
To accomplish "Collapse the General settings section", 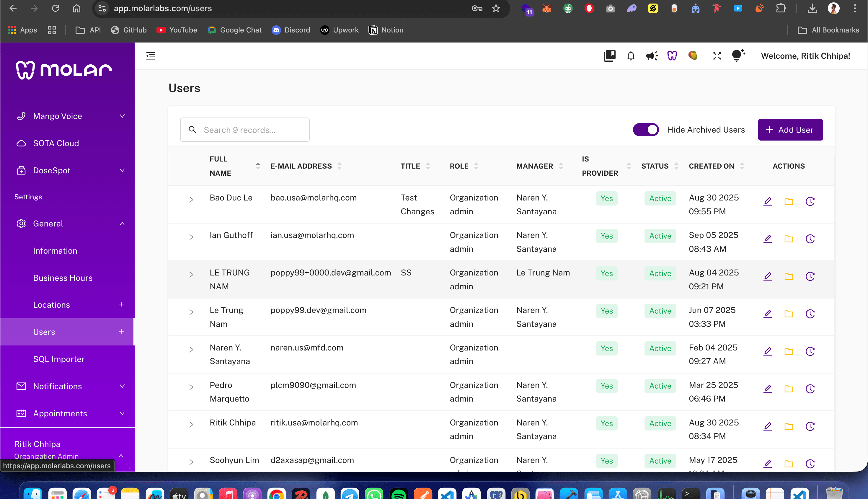I will pyautogui.click(x=67, y=224).
